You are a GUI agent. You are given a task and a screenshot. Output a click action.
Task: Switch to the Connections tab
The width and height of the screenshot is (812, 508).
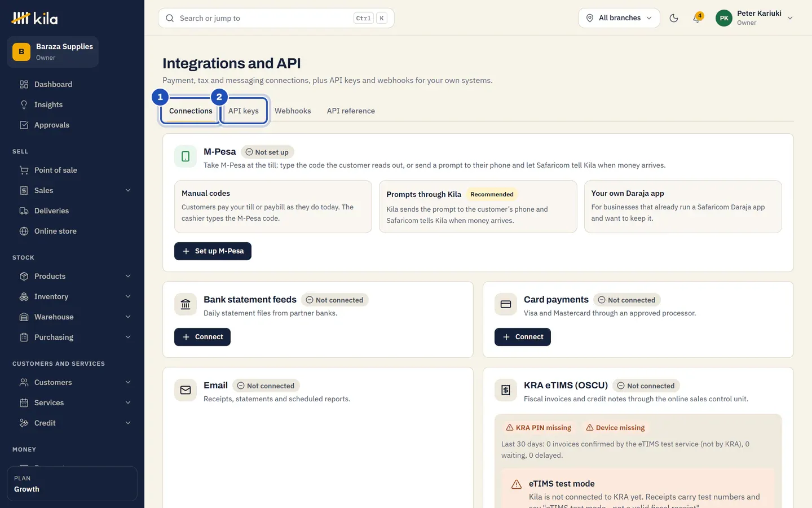(191, 111)
